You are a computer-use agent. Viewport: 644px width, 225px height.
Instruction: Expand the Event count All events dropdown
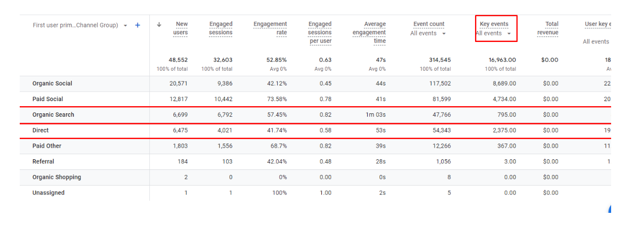[x=428, y=33]
